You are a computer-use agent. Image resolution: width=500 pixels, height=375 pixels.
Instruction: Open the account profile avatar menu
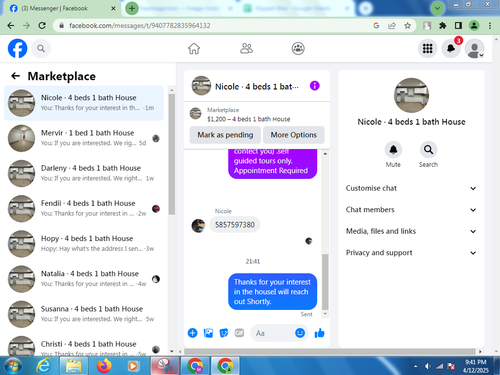[474, 49]
